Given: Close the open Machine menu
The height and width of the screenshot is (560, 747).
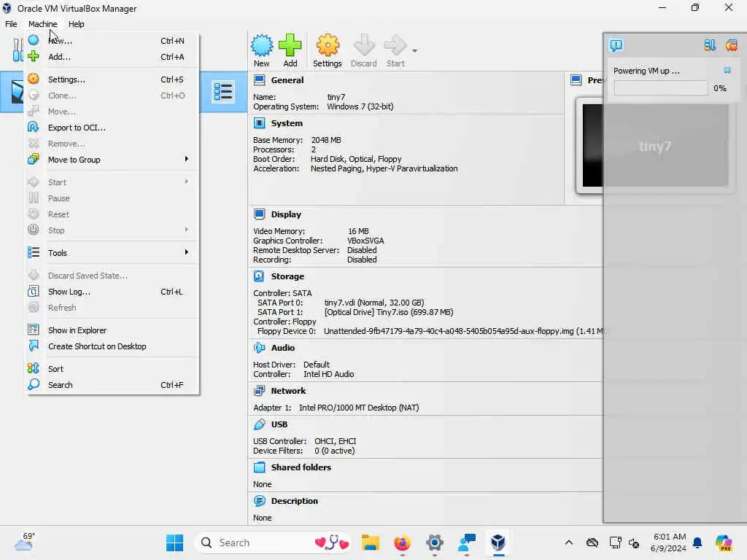Looking at the screenshot, I should click(42, 24).
